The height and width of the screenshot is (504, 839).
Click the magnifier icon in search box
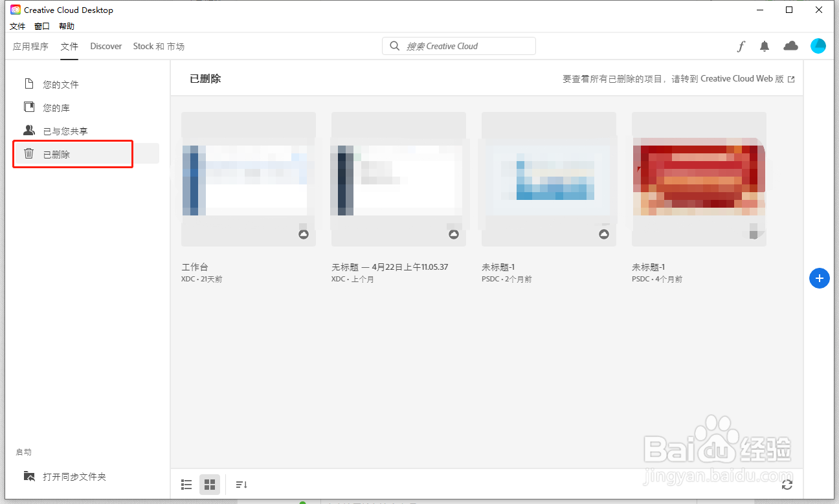coord(394,46)
